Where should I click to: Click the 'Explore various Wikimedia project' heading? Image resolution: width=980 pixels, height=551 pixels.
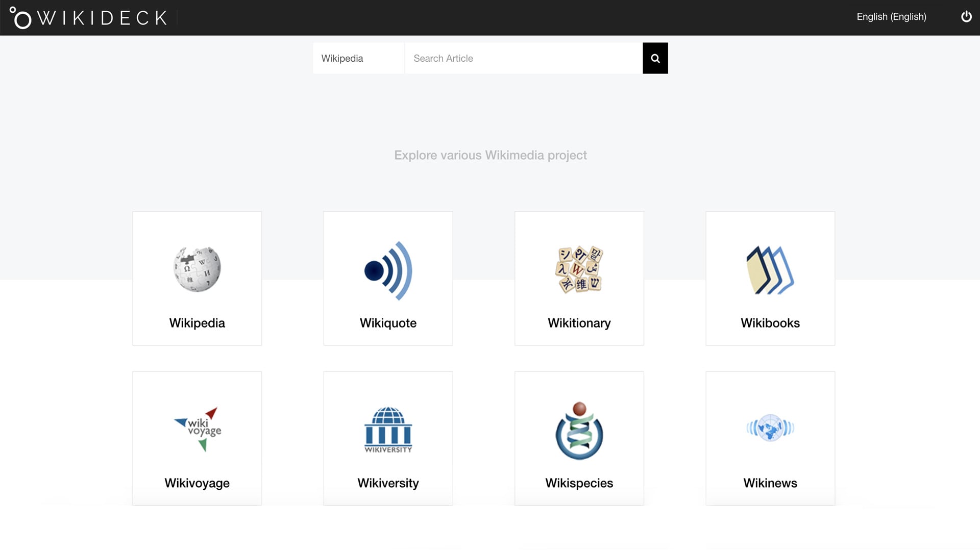[x=491, y=155]
